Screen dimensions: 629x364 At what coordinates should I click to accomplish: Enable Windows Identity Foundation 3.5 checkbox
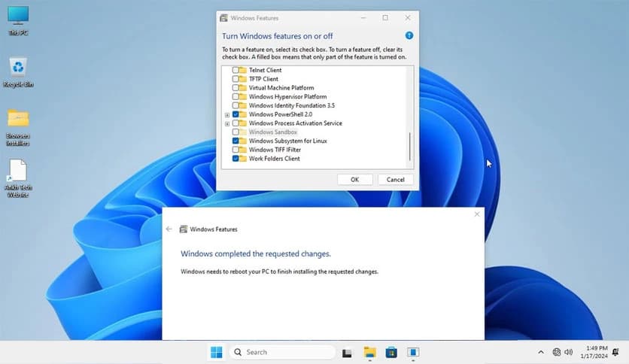coord(235,105)
